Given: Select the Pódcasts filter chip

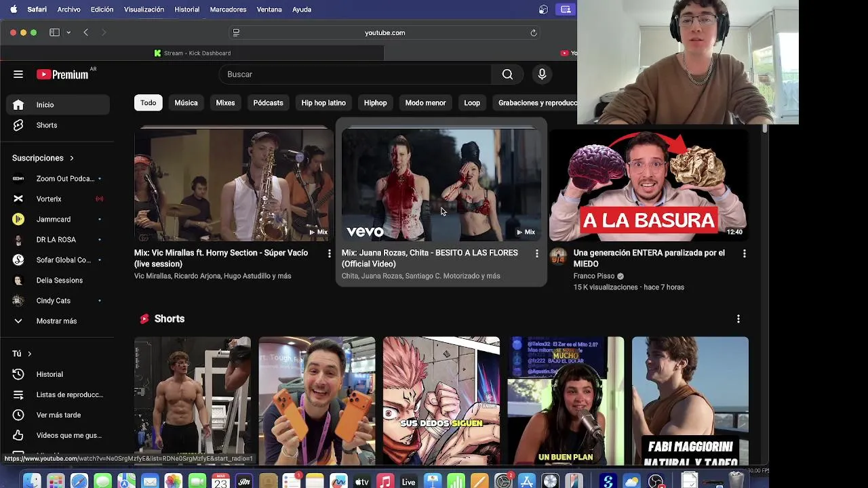Looking at the screenshot, I should pyautogui.click(x=268, y=103).
